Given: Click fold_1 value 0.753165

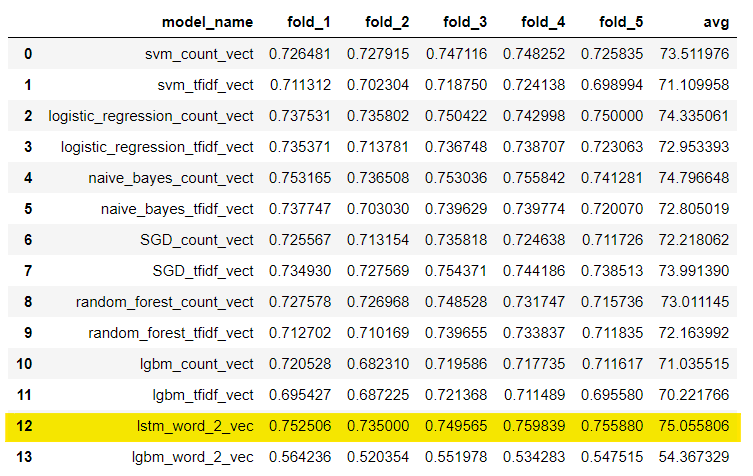Looking at the screenshot, I should click(300, 178).
